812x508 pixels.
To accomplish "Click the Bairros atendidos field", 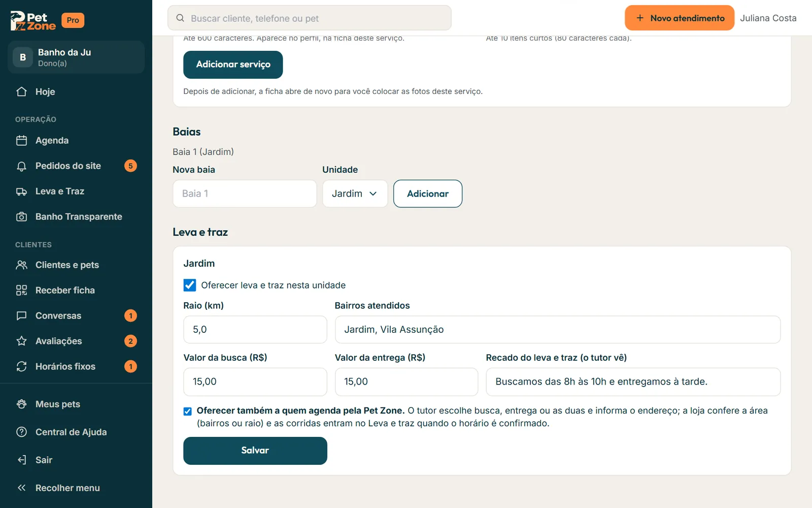I will pyautogui.click(x=558, y=330).
